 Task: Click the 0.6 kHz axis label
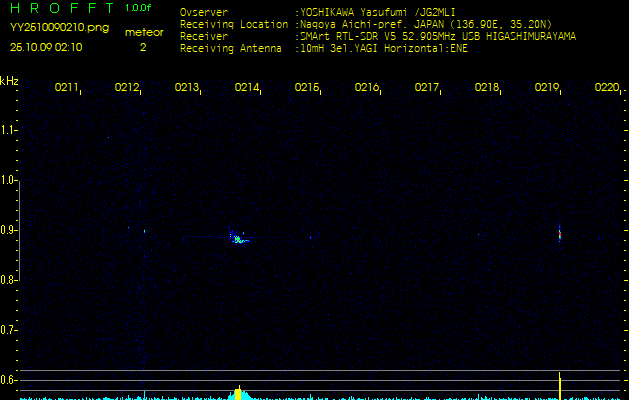click(7, 380)
